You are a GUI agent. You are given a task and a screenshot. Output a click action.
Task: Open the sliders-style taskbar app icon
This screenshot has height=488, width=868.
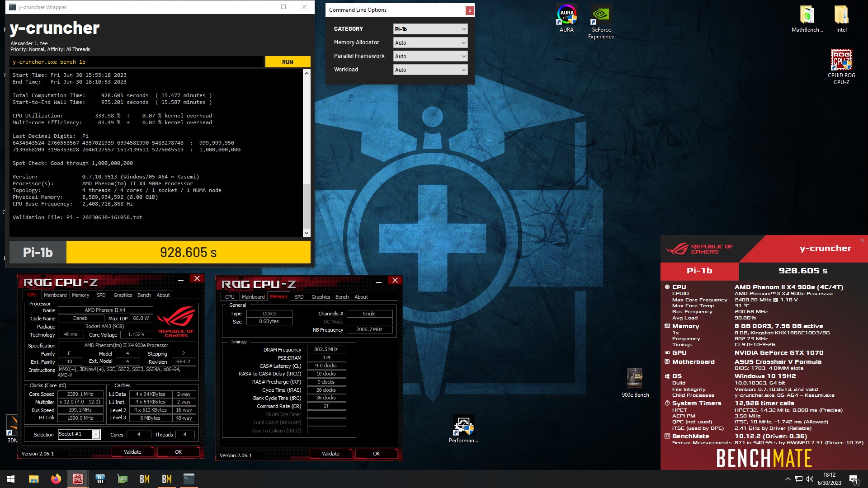point(100,479)
